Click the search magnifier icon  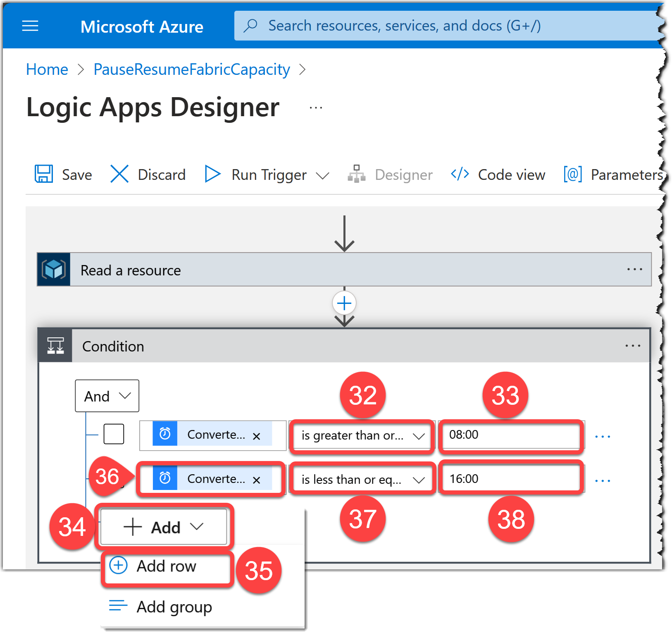(250, 26)
